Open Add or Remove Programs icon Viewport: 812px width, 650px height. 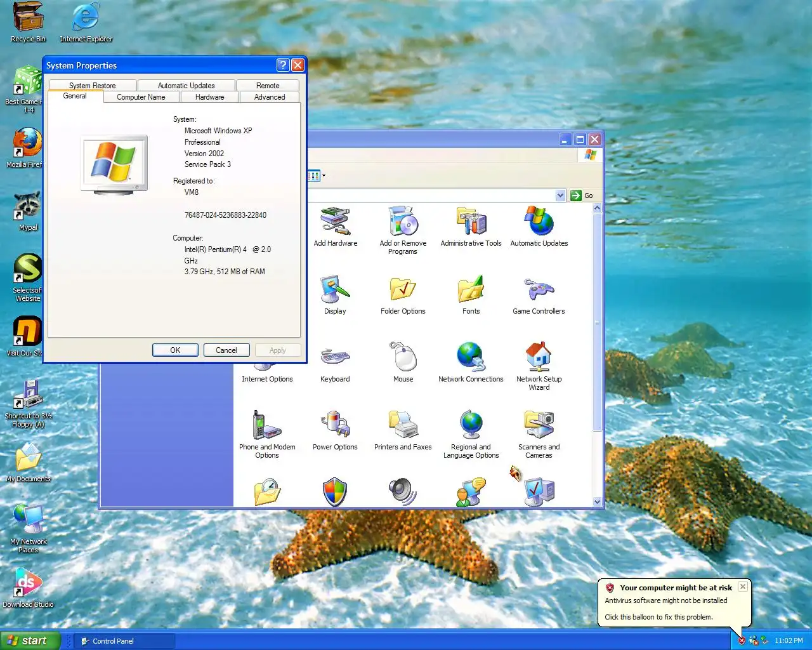click(403, 230)
